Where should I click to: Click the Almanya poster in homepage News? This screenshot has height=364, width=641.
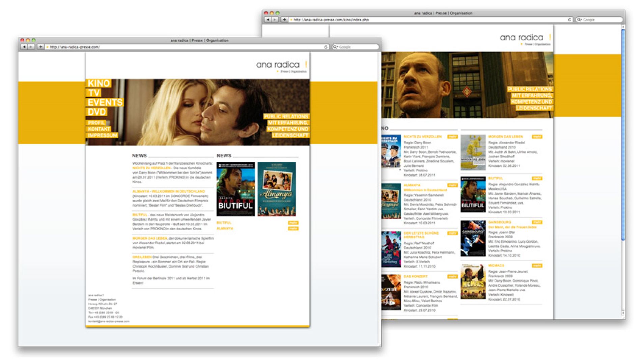[277, 189]
